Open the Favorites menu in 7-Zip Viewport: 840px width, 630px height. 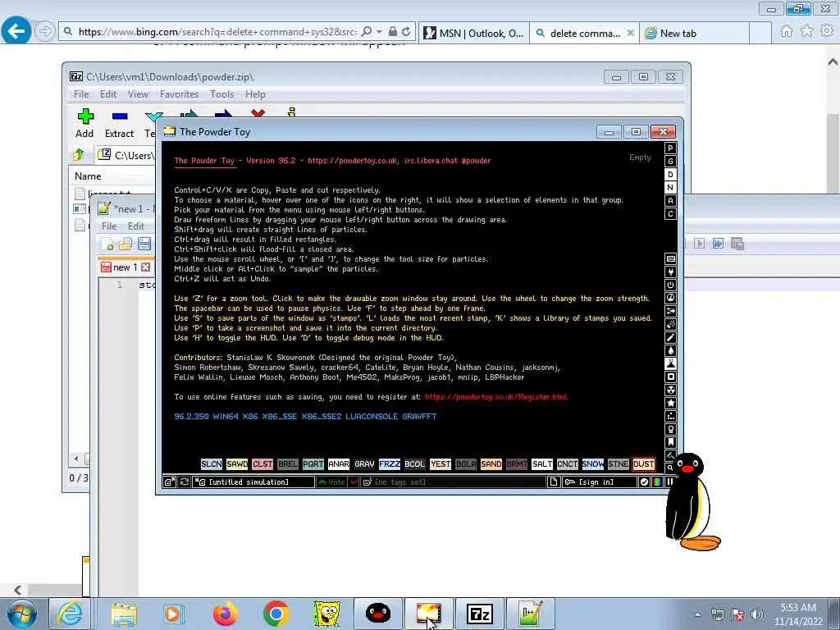[179, 94]
